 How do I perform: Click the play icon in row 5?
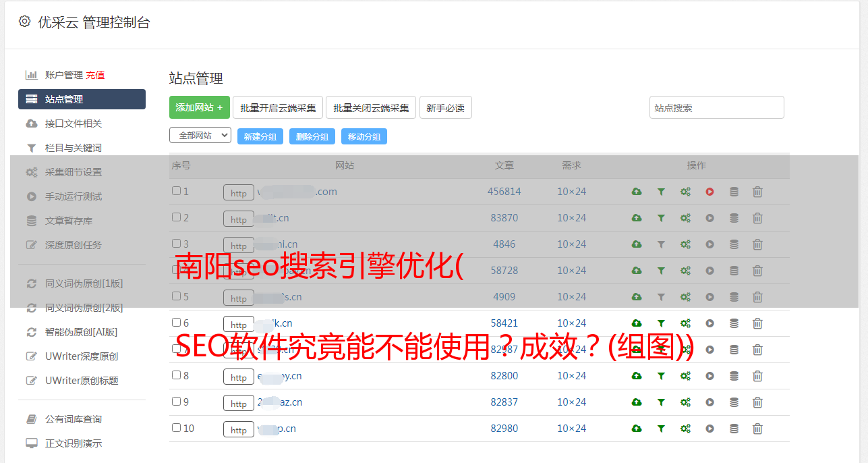pos(710,297)
